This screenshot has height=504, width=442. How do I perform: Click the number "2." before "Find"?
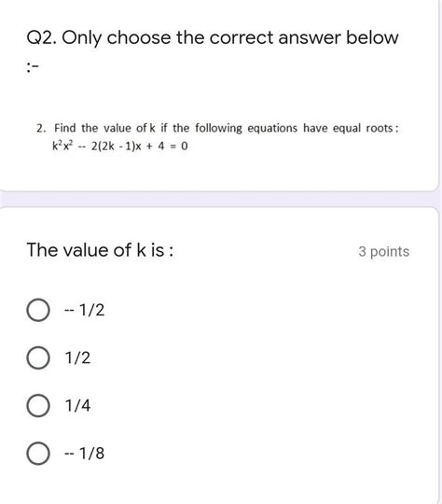41,128
